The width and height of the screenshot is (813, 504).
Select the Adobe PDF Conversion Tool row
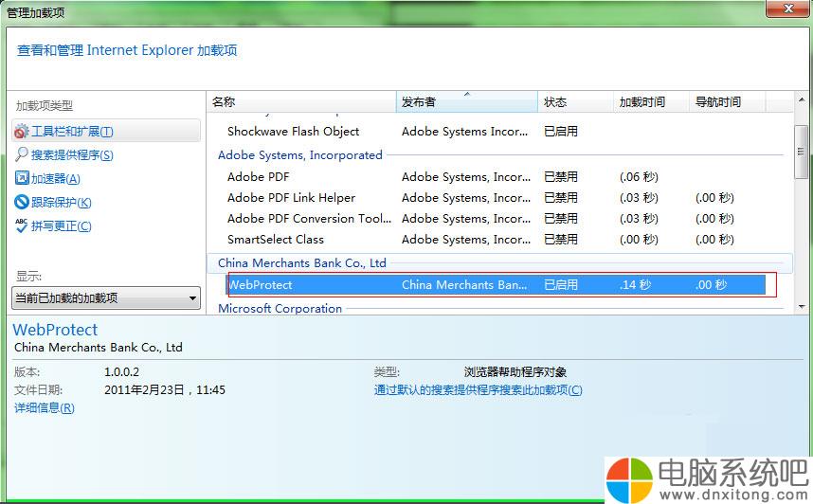(x=497, y=218)
